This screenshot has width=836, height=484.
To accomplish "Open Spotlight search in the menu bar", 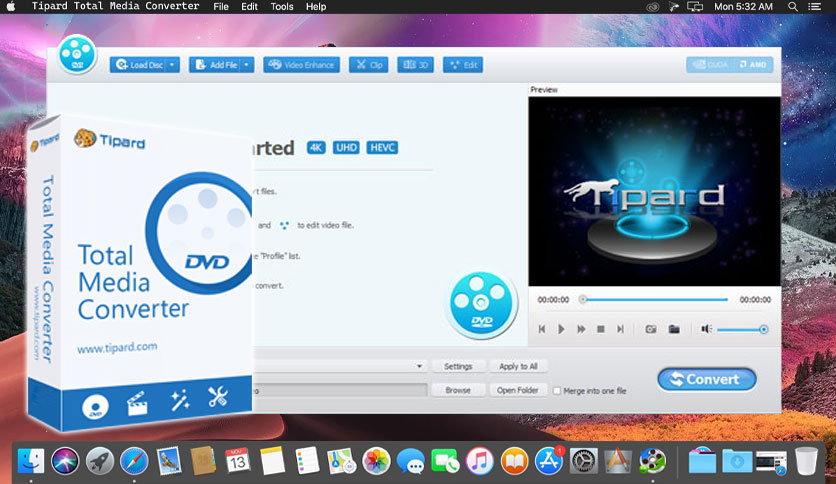I will [793, 6].
